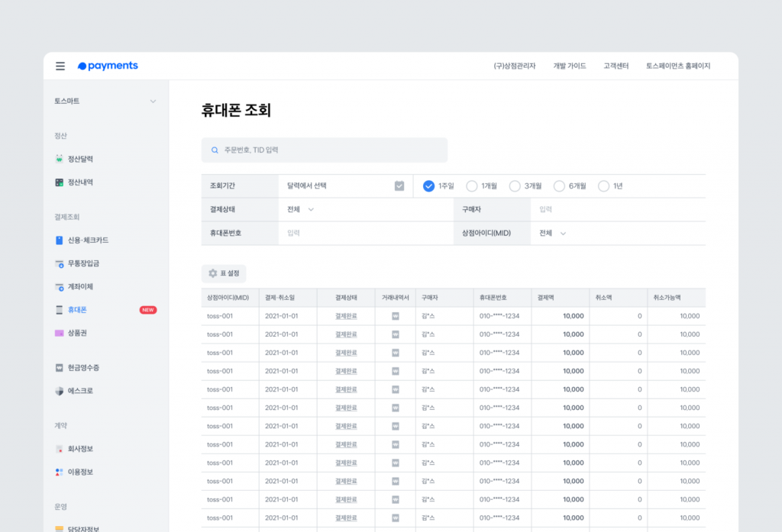Viewport: 782px width, 532px height.
Task: Click 결제완료 link in fifth row
Action: tap(346, 389)
